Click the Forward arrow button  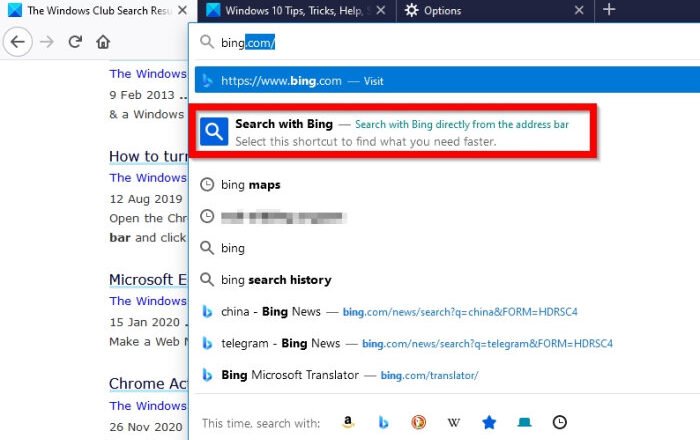pos(47,42)
